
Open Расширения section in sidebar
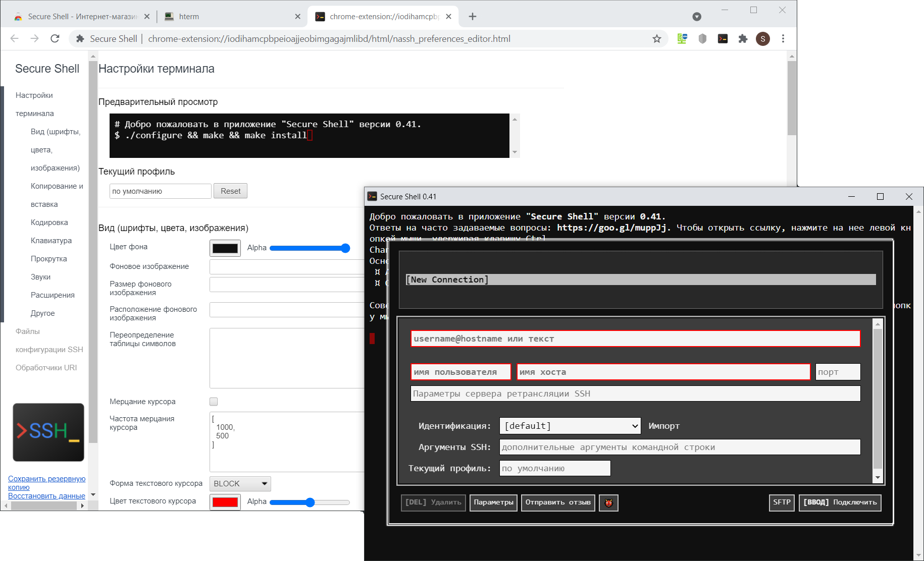point(53,295)
